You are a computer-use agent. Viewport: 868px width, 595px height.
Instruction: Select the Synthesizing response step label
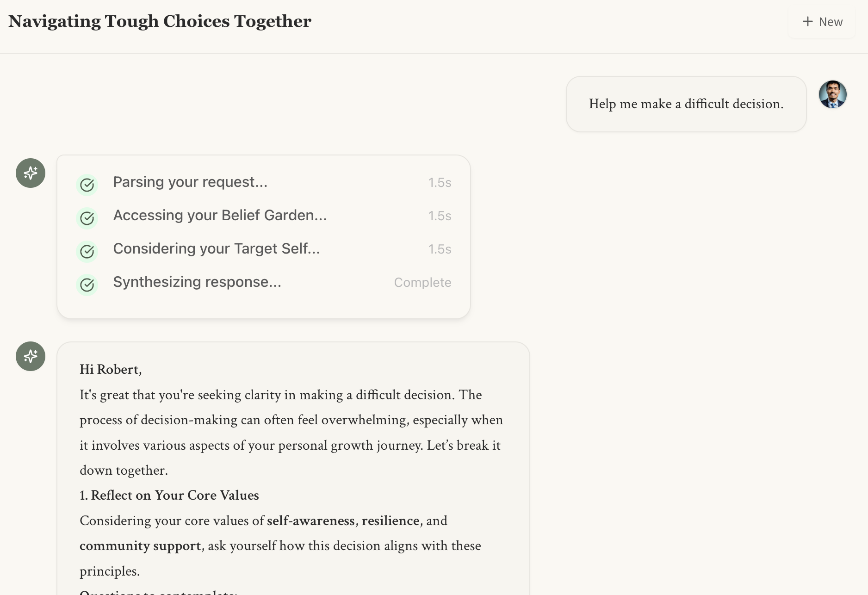(197, 282)
